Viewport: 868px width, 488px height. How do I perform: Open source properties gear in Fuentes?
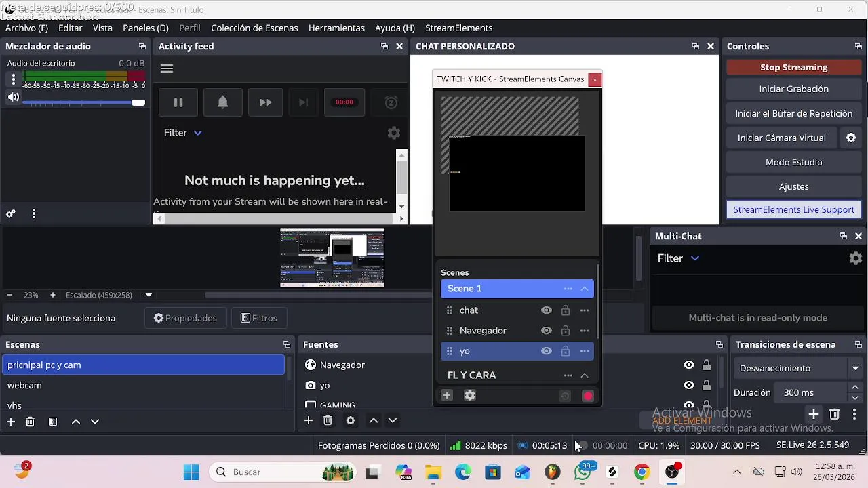pos(351,421)
